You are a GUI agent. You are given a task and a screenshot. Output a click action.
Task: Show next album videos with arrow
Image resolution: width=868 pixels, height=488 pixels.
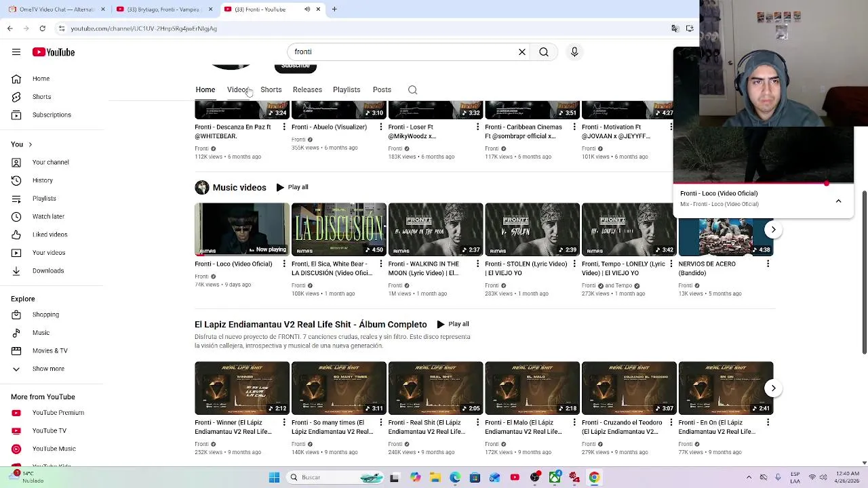pyautogui.click(x=773, y=388)
